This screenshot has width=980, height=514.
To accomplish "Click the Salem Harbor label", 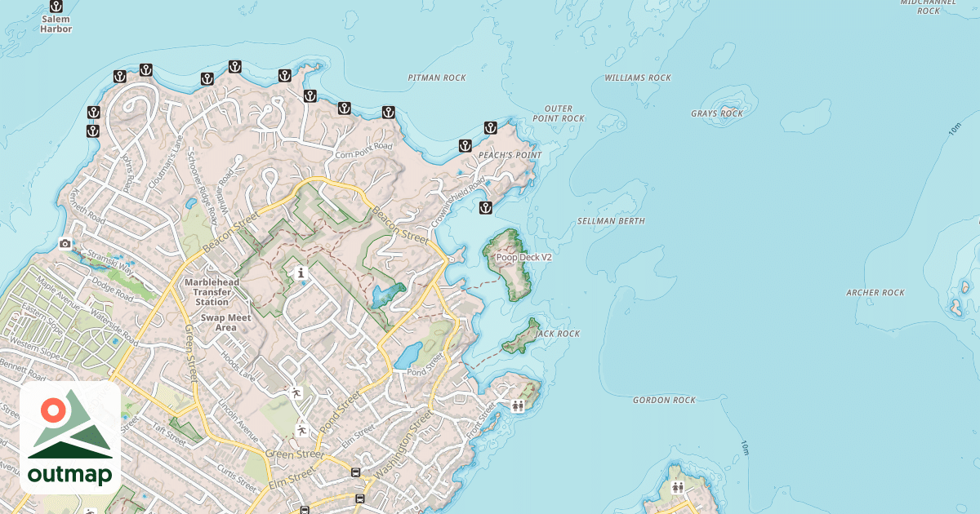I will 56,24.
